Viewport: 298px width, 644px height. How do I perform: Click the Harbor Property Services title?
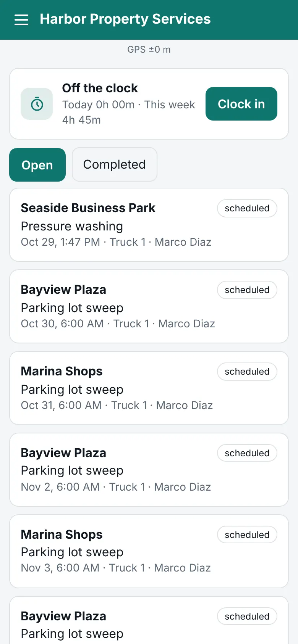[x=125, y=19]
